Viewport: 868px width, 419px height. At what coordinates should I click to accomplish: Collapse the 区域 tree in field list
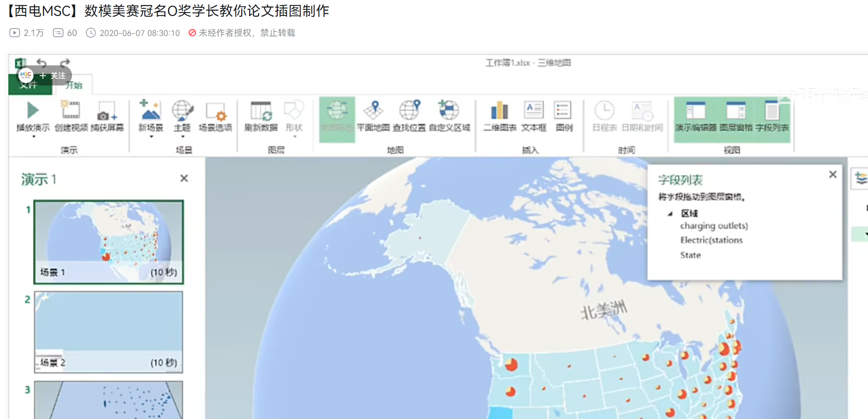670,214
